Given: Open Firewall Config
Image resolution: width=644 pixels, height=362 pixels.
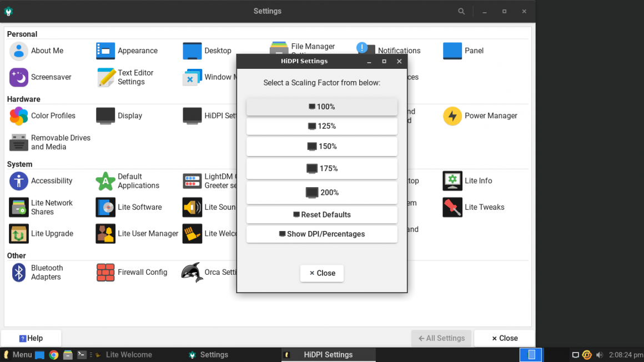Looking at the screenshot, I should coord(142,272).
